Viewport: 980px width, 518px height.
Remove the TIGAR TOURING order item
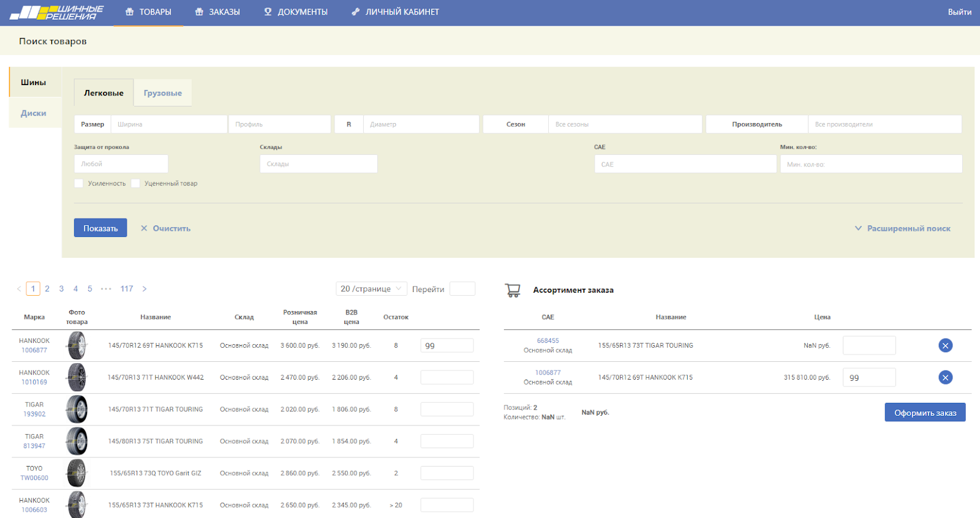pos(945,345)
